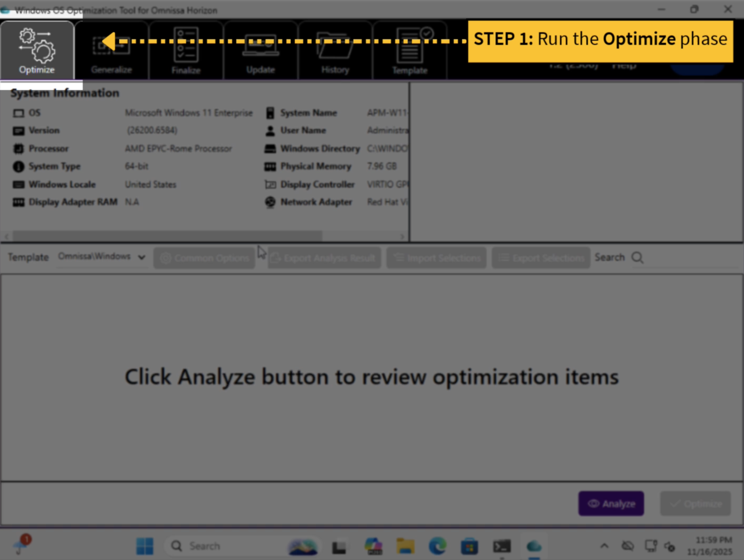Click the Windows Locale icon
The width and height of the screenshot is (744, 560).
tap(19, 184)
